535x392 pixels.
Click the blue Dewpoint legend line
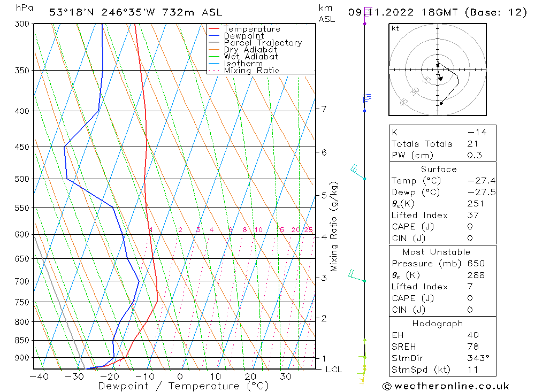(x=214, y=35)
